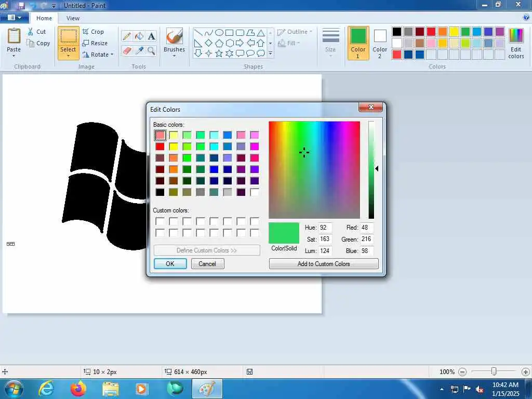Switch to the Home tab
The width and height of the screenshot is (532, 399).
pyautogui.click(x=44, y=18)
